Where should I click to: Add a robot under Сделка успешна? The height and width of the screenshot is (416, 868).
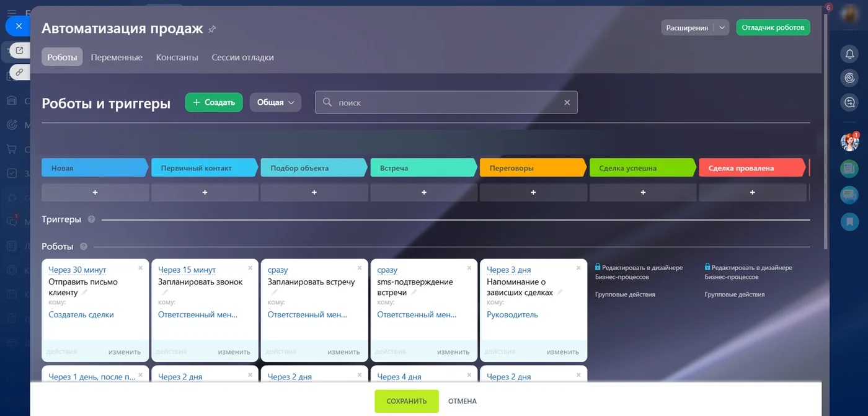pyautogui.click(x=643, y=193)
